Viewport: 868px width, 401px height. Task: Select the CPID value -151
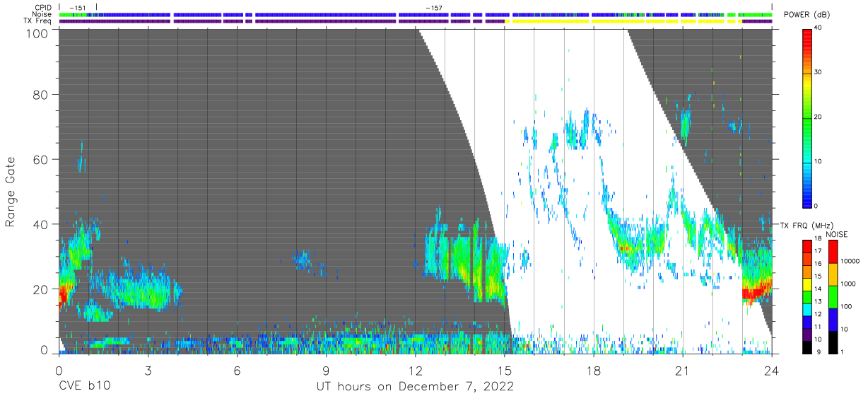(78, 8)
